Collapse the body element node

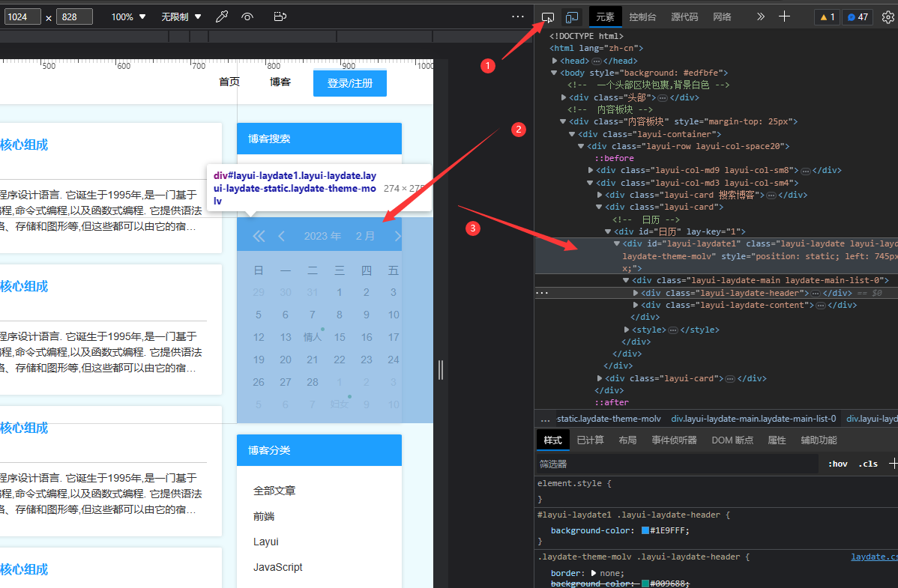[554, 73]
